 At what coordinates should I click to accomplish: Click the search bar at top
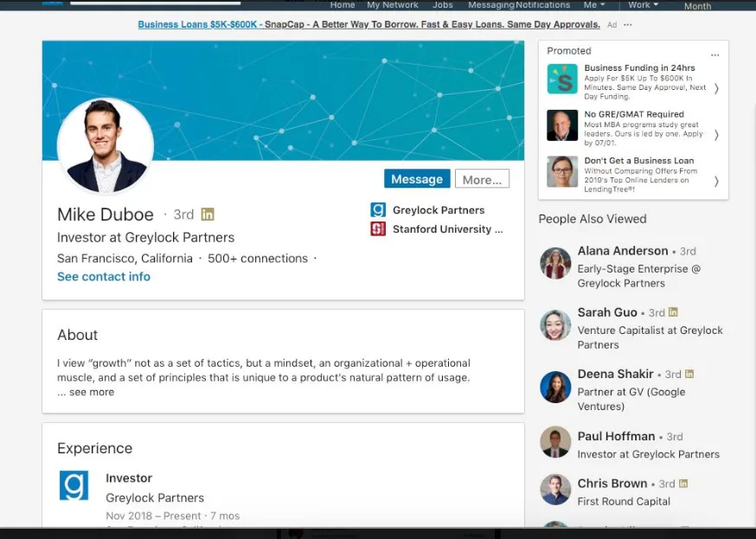(x=155, y=3)
